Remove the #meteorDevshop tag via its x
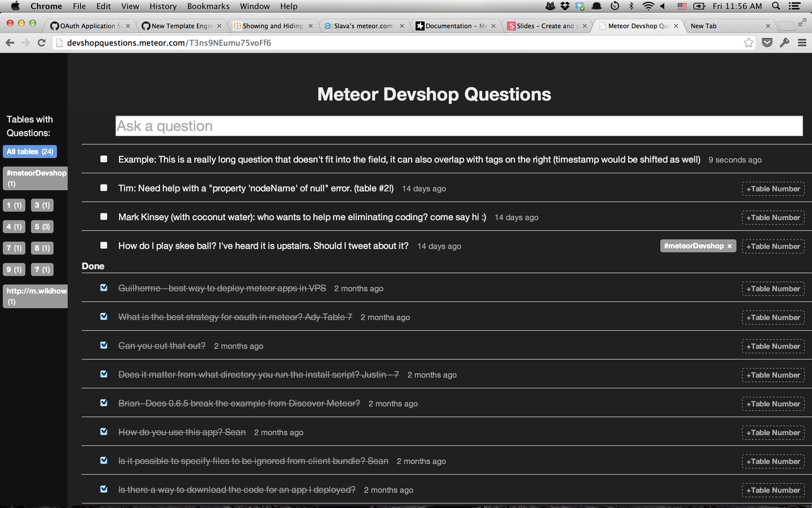The width and height of the screenshot is (812, 508). pos(730,246)
